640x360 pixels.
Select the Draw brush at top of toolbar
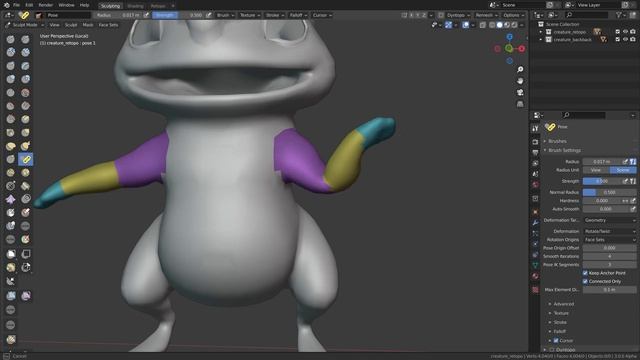tap(11, 39)
